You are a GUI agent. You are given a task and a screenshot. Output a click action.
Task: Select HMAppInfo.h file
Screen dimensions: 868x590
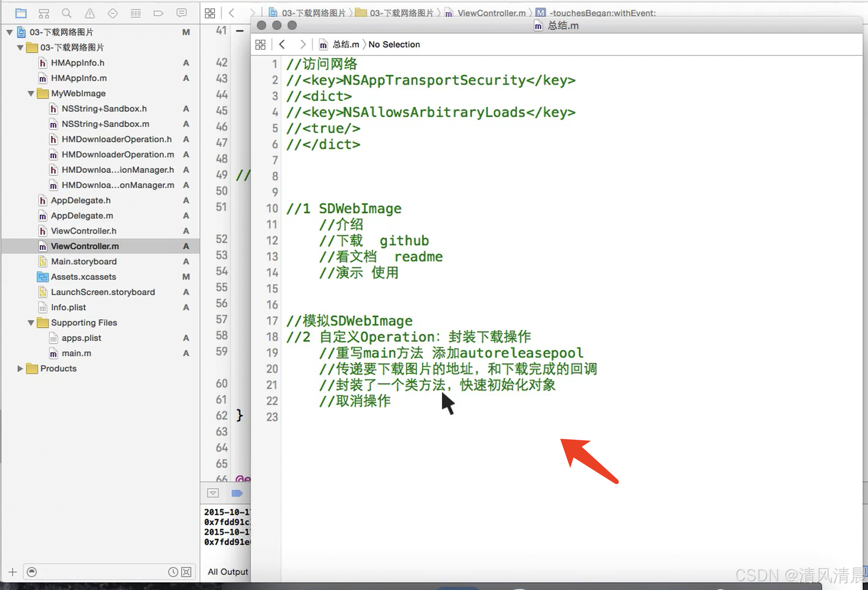tap(78, 63)
